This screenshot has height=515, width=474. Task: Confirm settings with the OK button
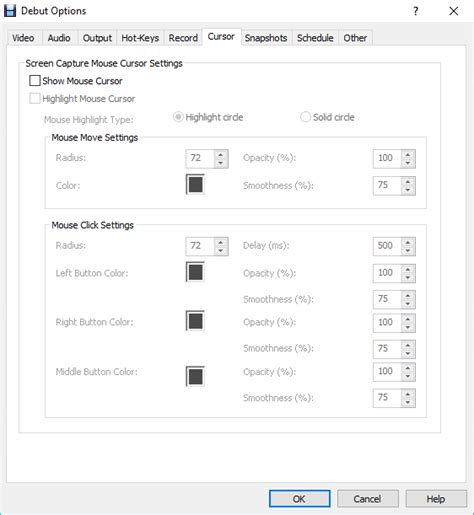(300, 499)
